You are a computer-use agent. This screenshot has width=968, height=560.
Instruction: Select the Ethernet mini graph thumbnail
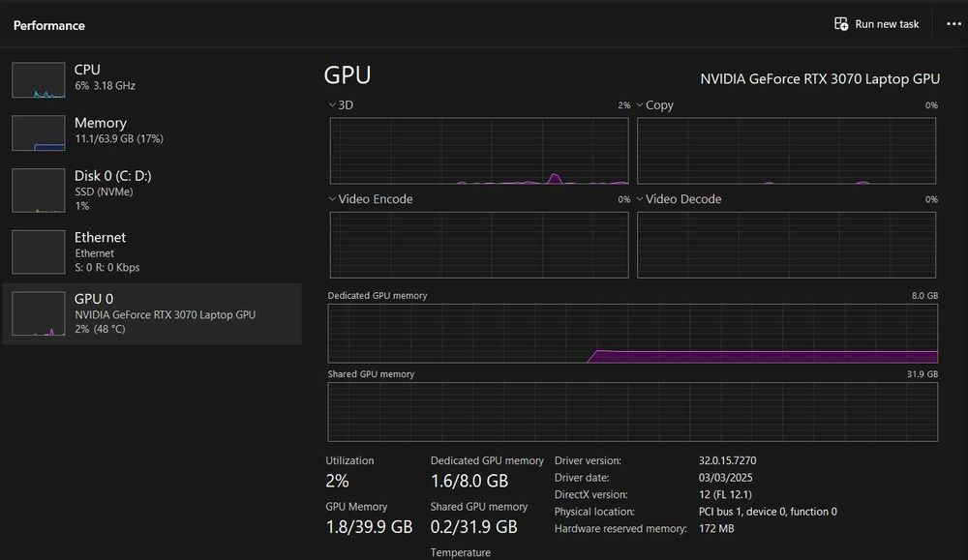39,252
